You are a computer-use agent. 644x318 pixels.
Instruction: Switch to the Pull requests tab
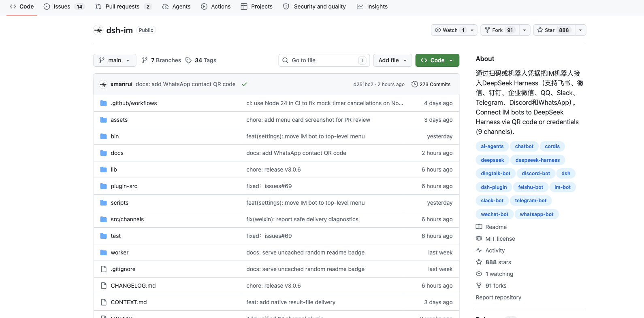(124, 6)
